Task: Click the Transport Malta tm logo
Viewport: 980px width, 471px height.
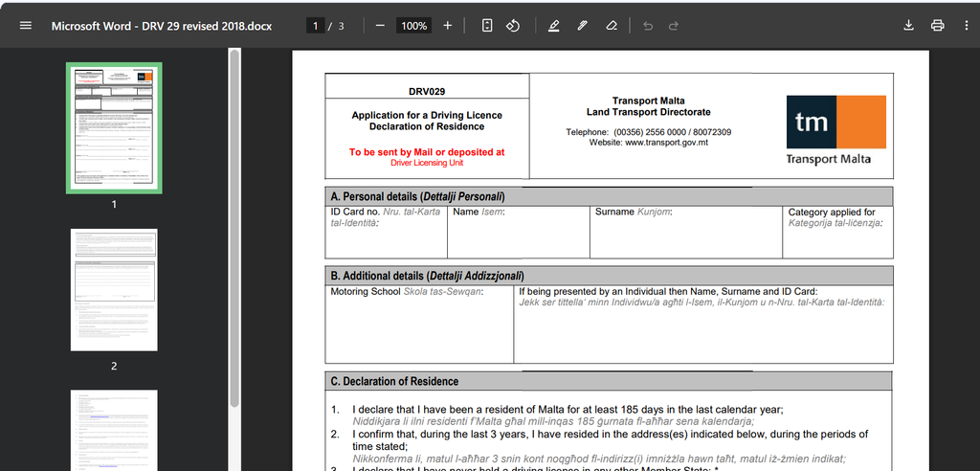Action: pyautogui.click(x=836, y=130)
